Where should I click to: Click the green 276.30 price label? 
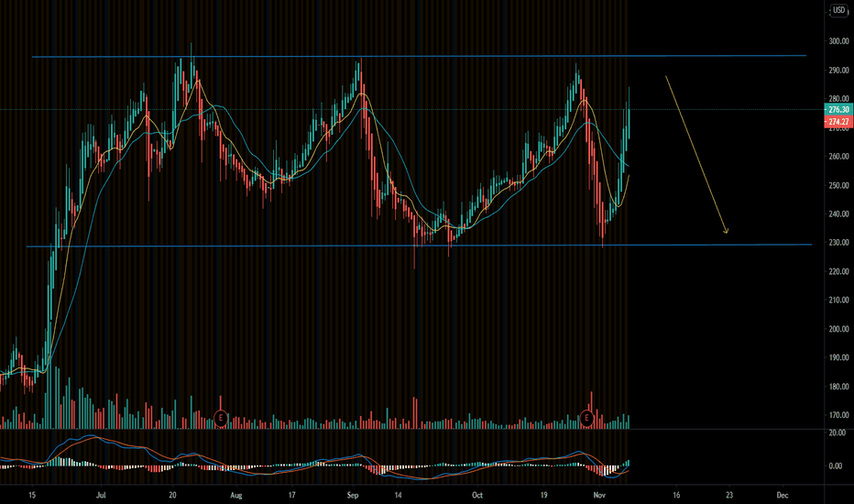pyautogui.click(x=838, y=110)
